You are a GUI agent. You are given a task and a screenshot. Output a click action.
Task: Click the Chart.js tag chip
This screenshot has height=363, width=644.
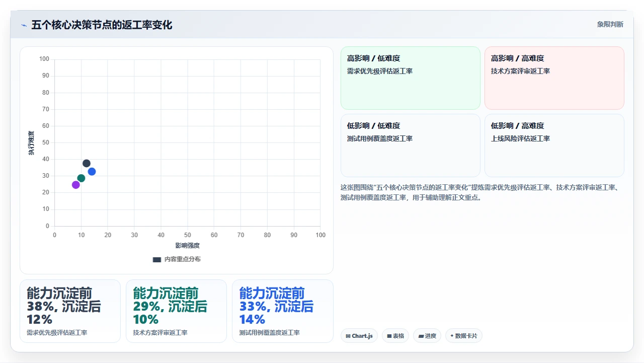pyautogui.click(x=359, y=336)
